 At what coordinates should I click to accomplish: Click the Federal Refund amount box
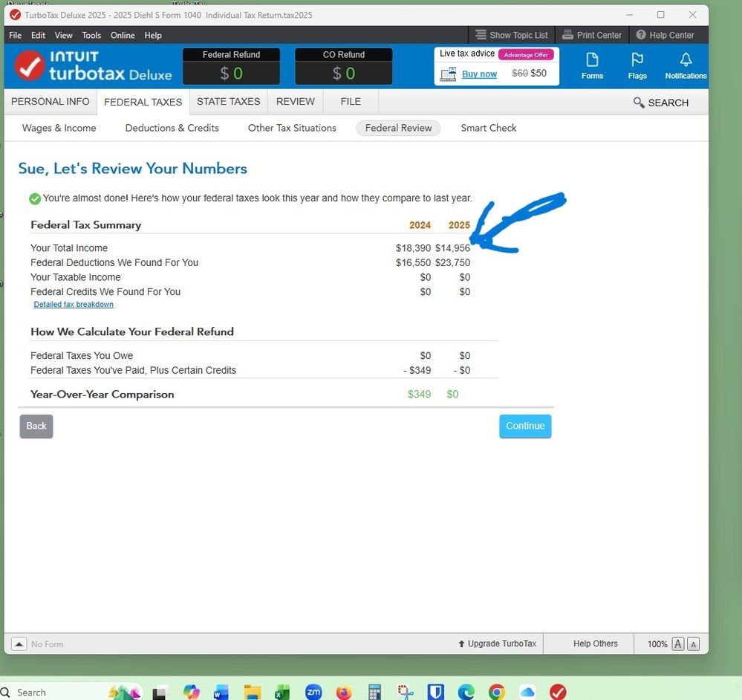(x=232, y=74)
